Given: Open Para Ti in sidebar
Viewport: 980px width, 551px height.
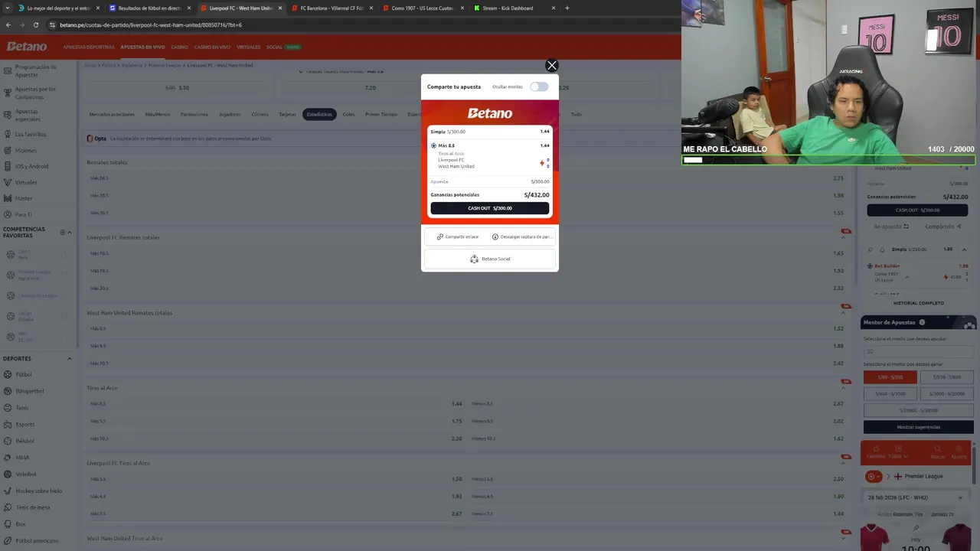Looking at the screenshot, I should (x=24, y=214).
